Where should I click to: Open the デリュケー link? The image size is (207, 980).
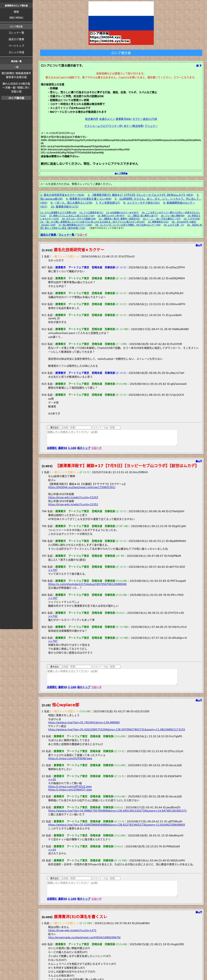pyautogui.click(x=151, y=126)
